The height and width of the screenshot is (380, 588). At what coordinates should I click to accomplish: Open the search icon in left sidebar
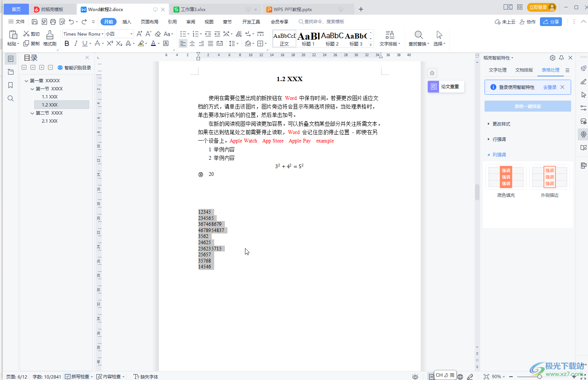point(11,98)
